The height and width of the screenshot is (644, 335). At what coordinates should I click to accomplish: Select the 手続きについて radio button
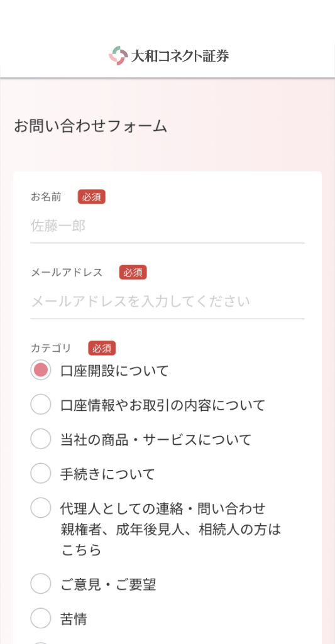tap(41, 473)
